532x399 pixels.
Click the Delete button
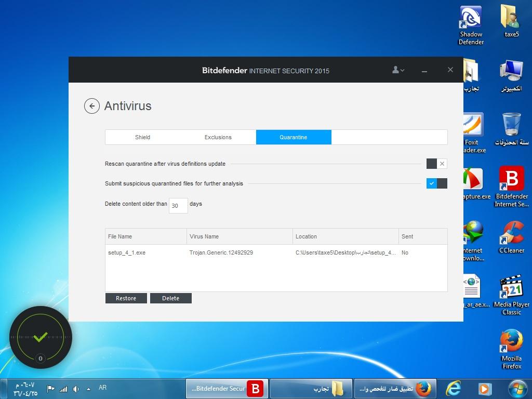[170, 298]
